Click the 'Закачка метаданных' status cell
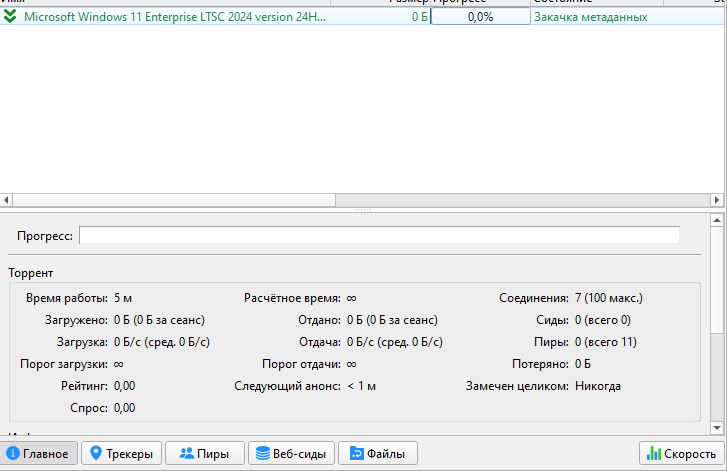Image resolution: width=727 pixels, height=471 pixels. tap(590, 17)
